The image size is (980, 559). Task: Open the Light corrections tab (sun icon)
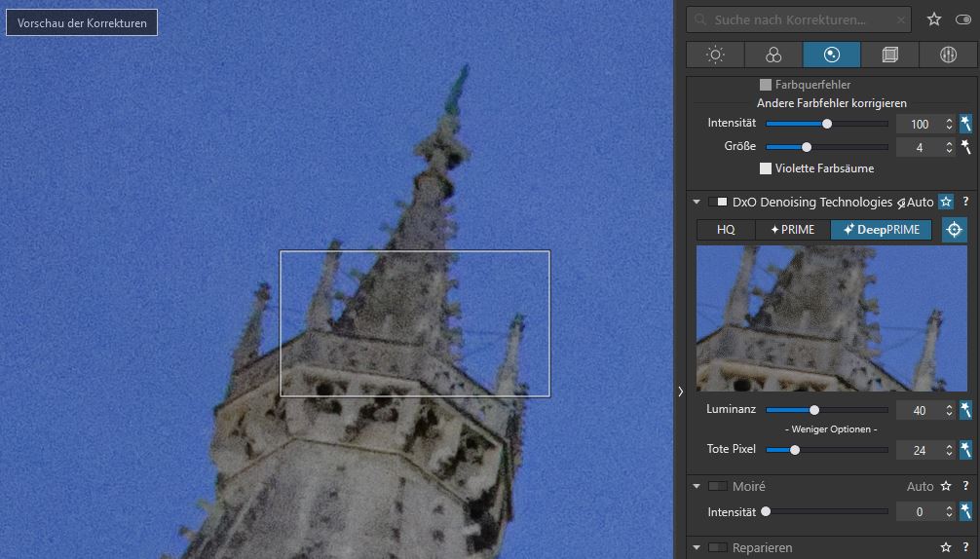[x=715, y=55]
